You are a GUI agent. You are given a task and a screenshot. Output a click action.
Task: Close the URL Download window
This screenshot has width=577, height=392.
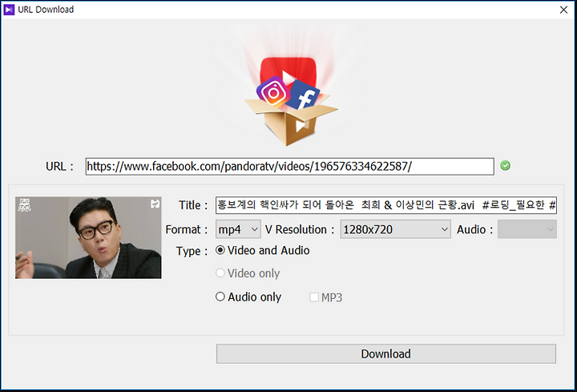(563, 10)
